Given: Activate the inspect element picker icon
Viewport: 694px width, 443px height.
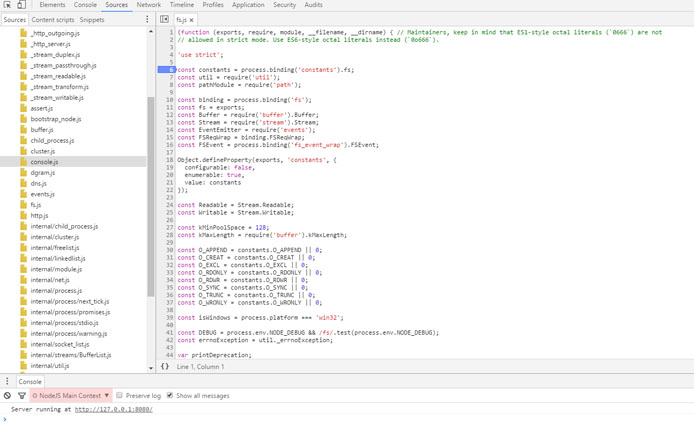Looking at the screenshot, I should tap(7, 5).
